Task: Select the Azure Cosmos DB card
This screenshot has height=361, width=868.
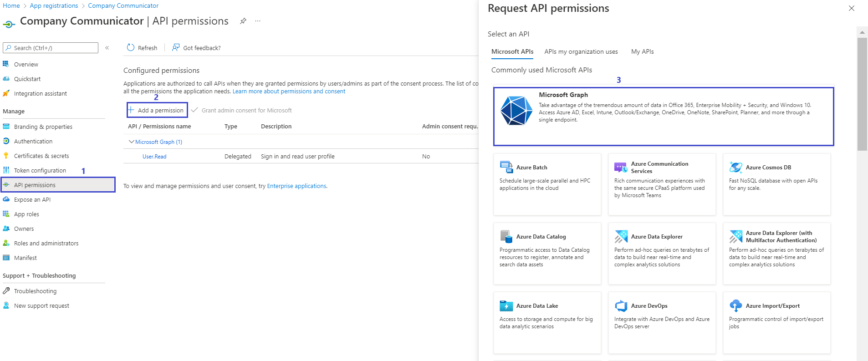Action: (777, 184)
